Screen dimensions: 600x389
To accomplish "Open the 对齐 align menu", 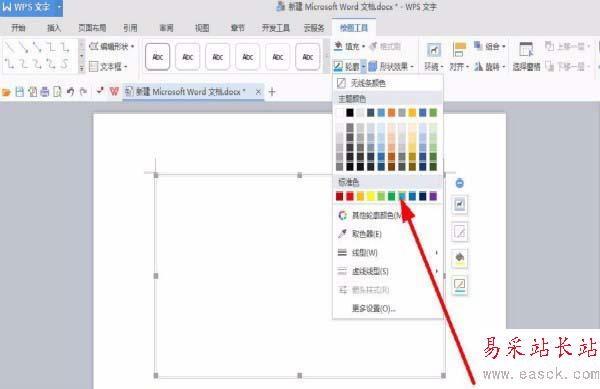I will [x=459, y=57].
